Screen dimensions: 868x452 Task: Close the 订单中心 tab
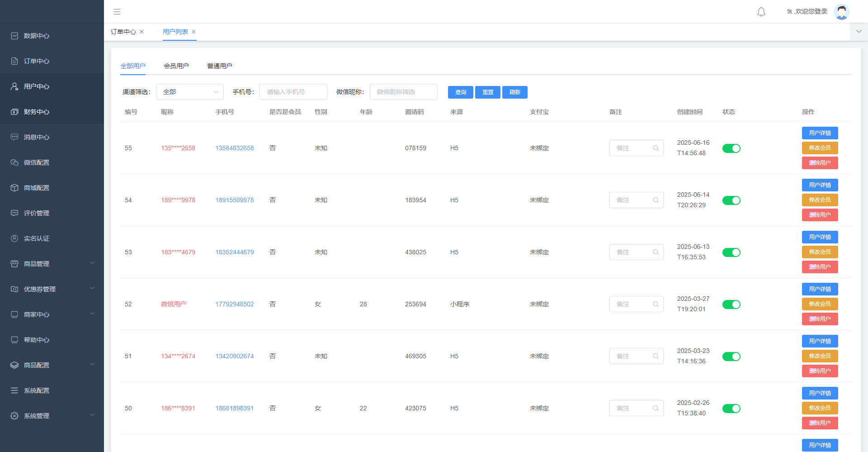(x=142, y=32)
